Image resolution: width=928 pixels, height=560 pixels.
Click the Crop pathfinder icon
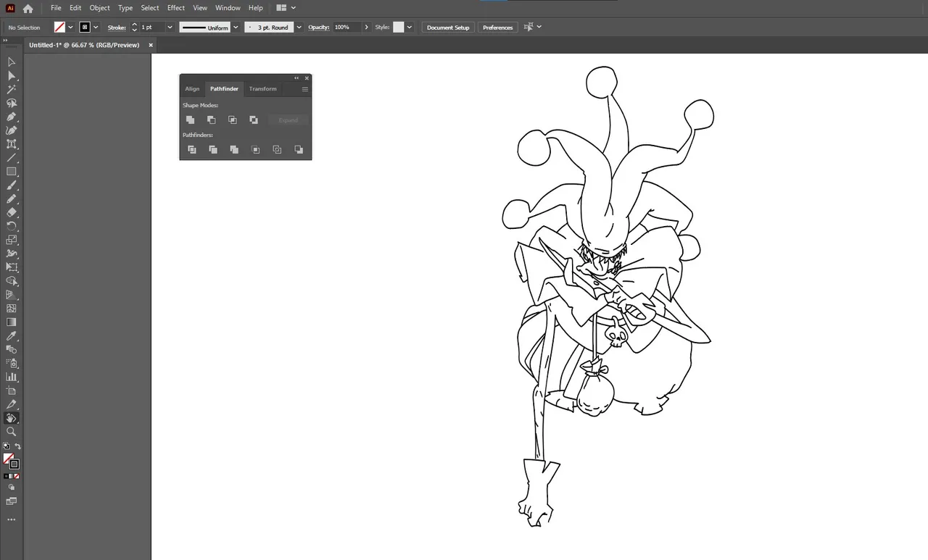click(x=255, y=149)
